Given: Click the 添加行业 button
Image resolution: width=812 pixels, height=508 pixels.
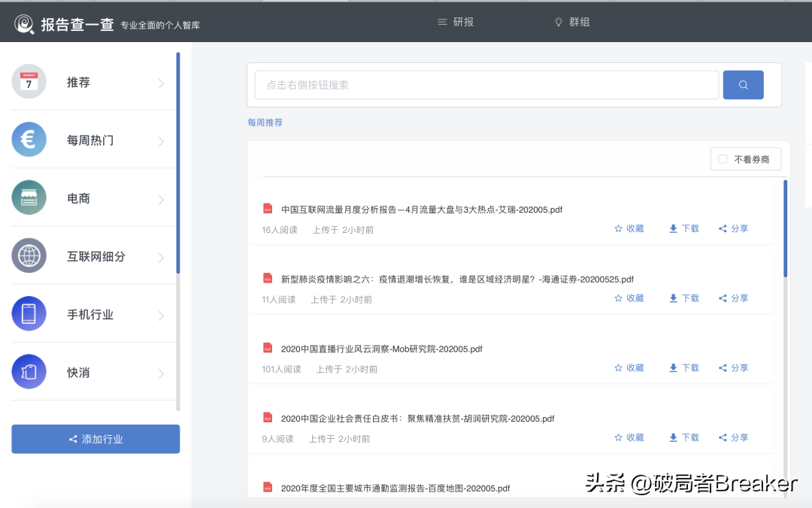Looking at the screenshot, I should (95, 439).
